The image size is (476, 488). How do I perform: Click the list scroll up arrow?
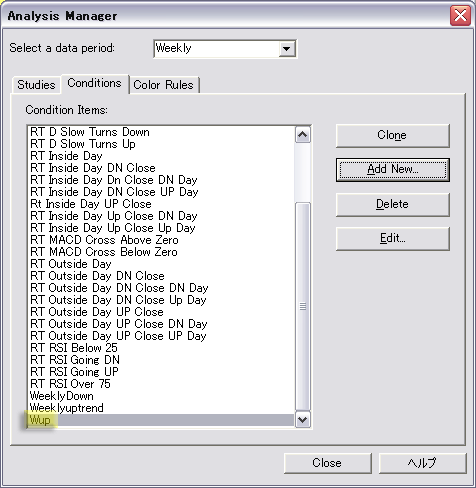coord(303,135)
